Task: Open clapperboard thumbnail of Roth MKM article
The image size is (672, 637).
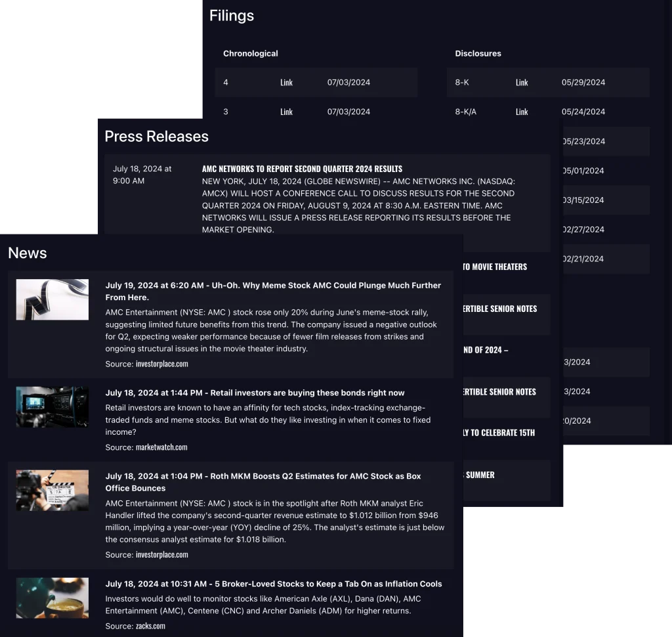Action: [x=52, y=491]
